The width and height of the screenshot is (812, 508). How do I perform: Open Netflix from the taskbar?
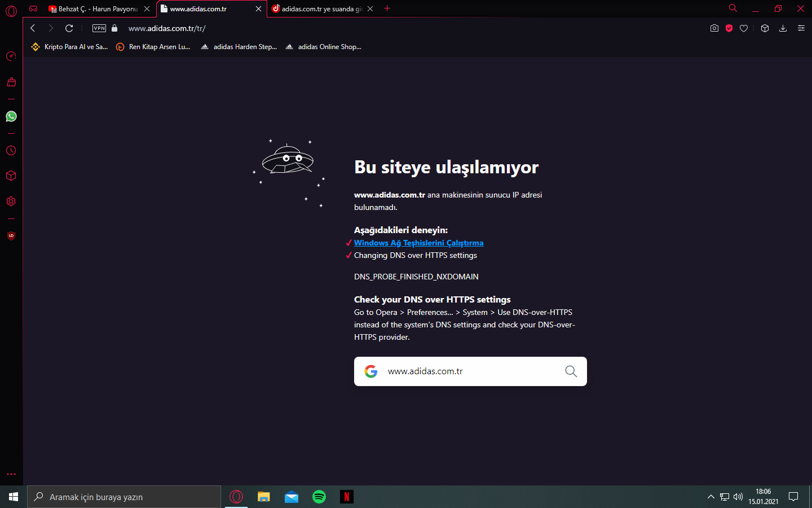pos(347,497)
